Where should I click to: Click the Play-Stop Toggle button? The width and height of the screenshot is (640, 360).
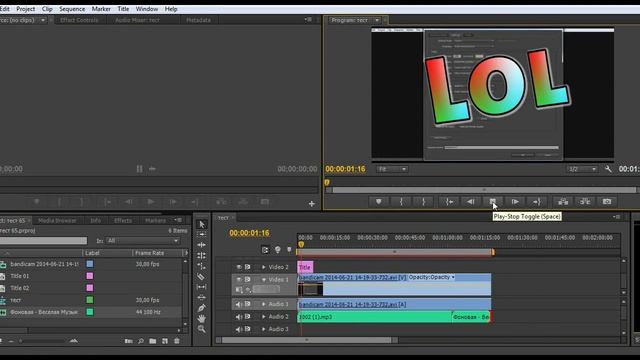point(493,202)
